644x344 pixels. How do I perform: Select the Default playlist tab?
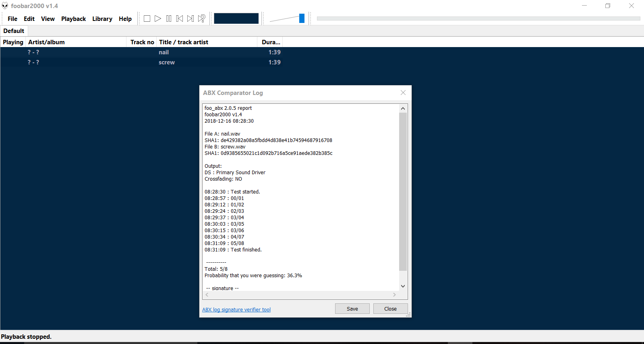(14, 31)
